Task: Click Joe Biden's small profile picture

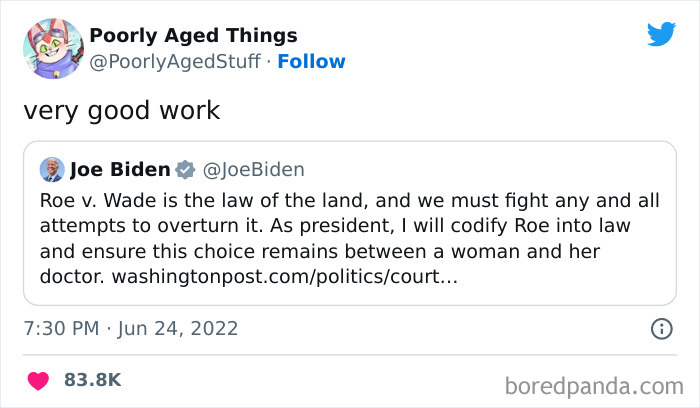Action: [x=52, y=169]
